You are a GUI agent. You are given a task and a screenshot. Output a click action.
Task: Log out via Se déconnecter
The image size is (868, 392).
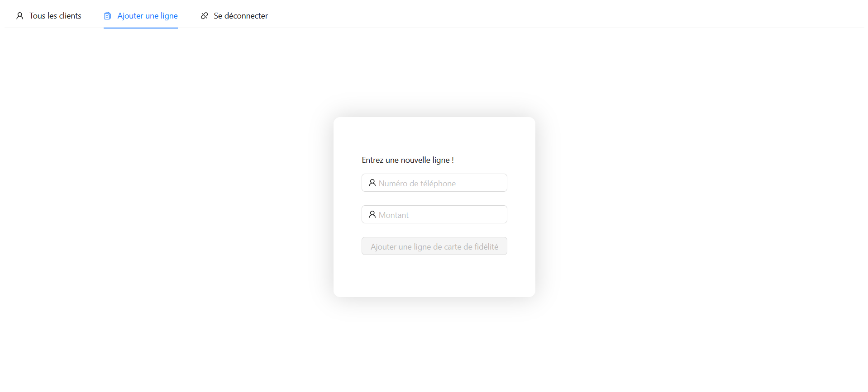(x=240, y=16)
